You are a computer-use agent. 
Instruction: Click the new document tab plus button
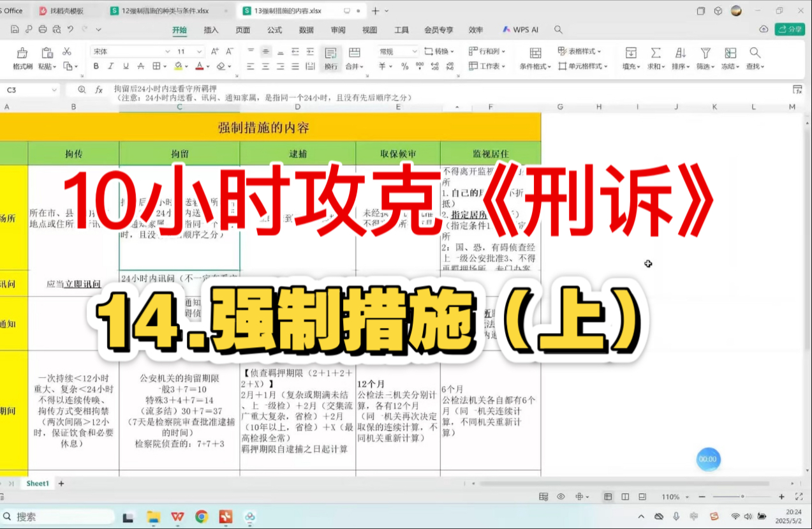376,11
